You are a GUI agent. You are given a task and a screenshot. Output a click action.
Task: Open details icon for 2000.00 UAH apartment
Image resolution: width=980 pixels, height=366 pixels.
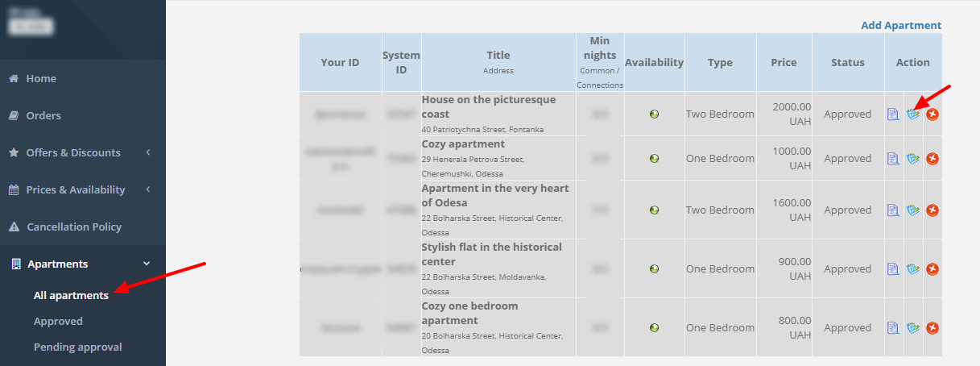pyautogui.click(x=893, y=114)
